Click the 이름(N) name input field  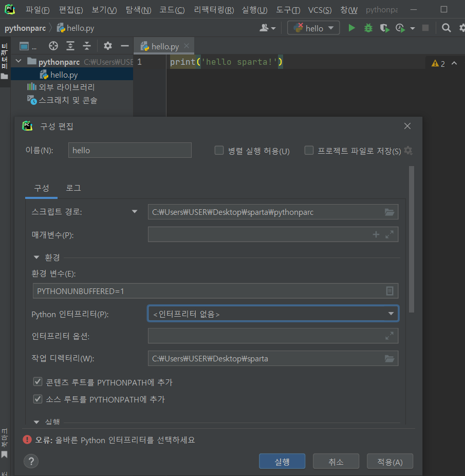coord(130,150)
